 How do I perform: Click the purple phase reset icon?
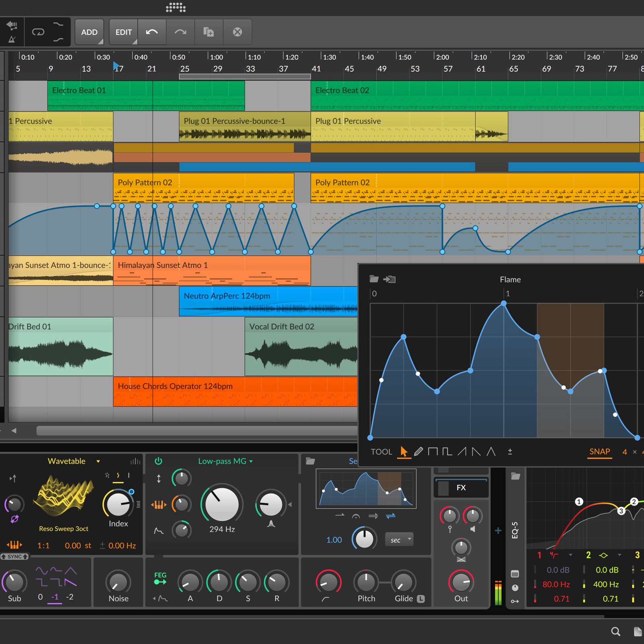[14, 519]
